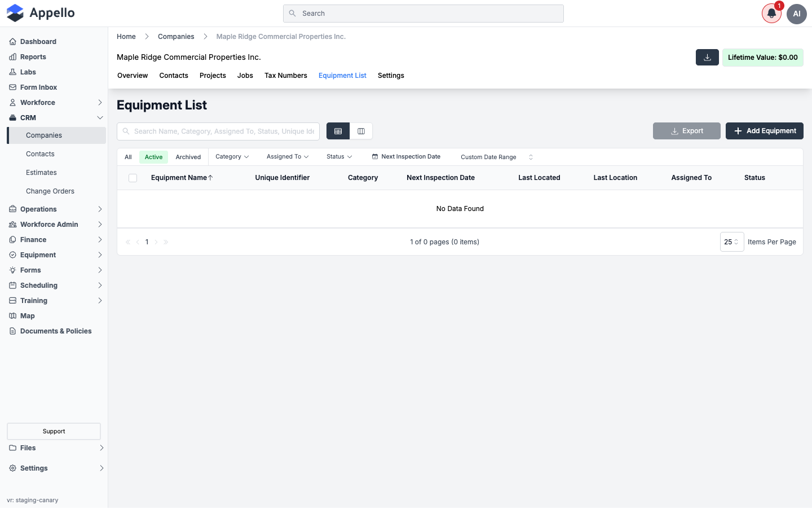The image size is (812, 518).
Task: Click the CRM briefcase icon
Action: (x=12, y=118)
